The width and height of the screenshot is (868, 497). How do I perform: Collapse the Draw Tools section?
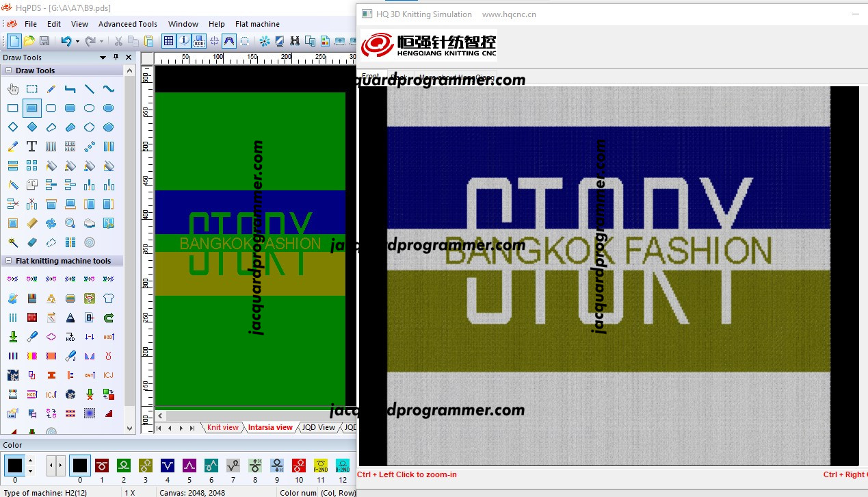point(8,71)
